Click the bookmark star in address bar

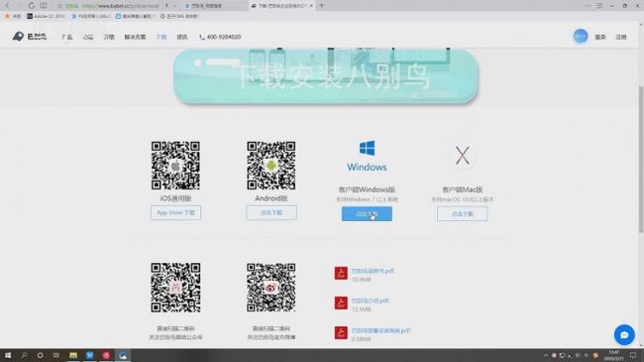[60, 6]
